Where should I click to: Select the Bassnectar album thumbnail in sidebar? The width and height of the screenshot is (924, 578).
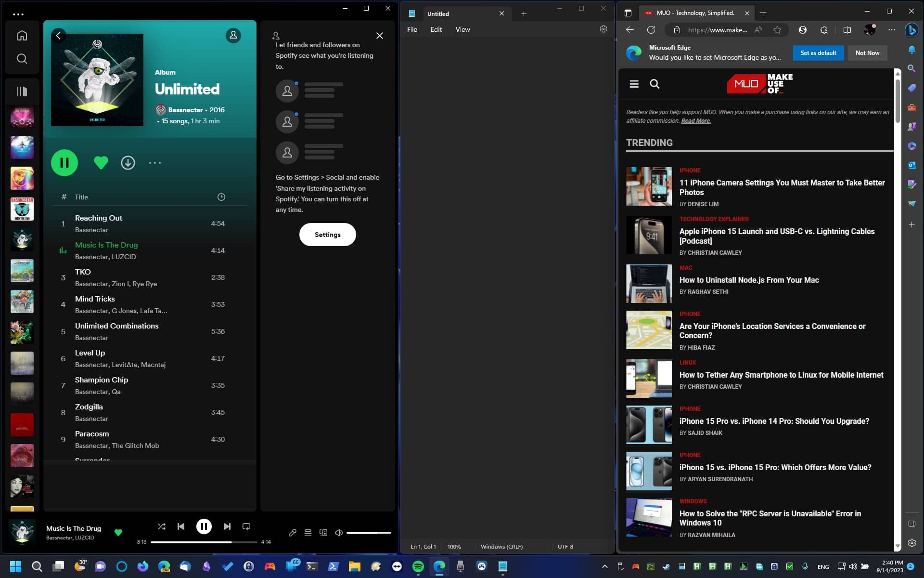(22, 209)
